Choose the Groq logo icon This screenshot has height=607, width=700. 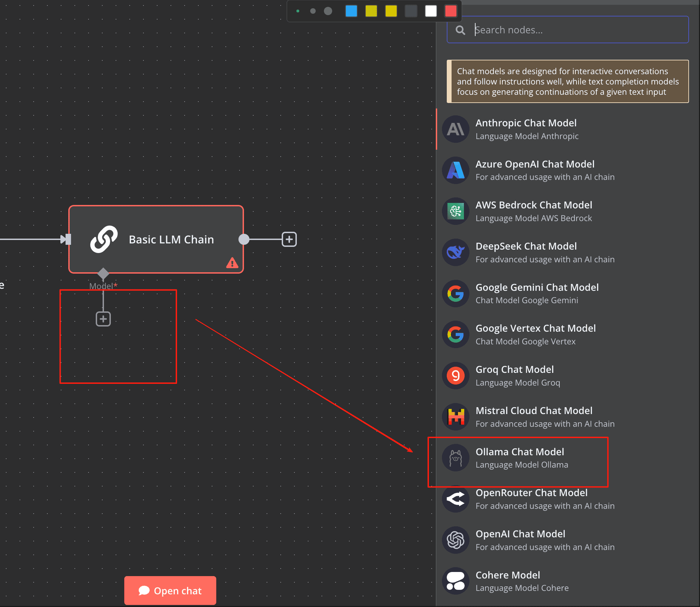point(455,376)
